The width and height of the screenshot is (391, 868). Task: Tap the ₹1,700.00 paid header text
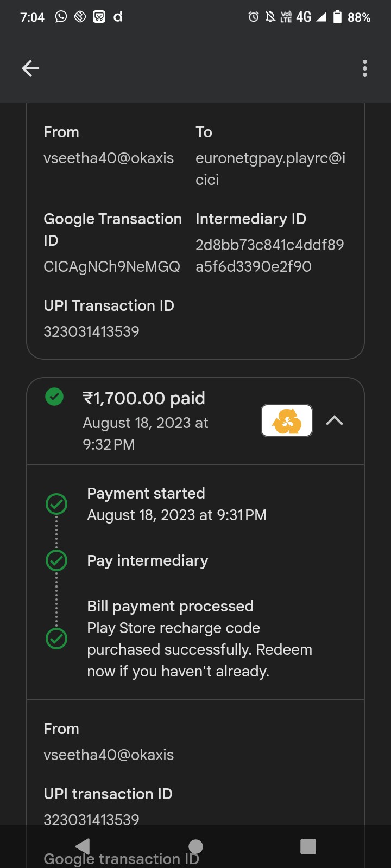[144, 398]
